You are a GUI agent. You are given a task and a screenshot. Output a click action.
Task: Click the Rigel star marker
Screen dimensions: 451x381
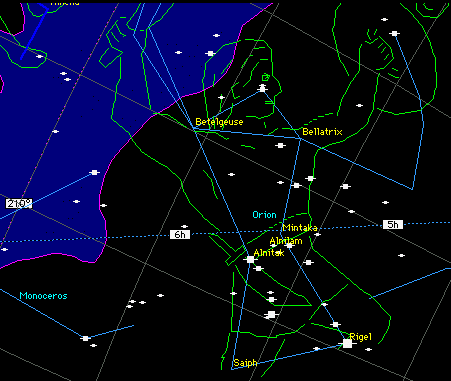click(x=347, y=343)
